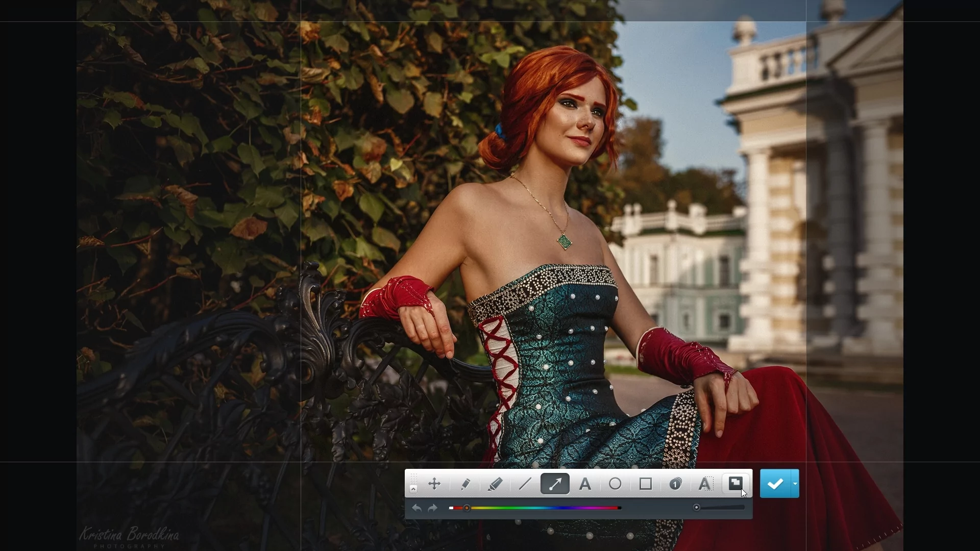
Task: Undo the last annotation
Action: point(416,508)
